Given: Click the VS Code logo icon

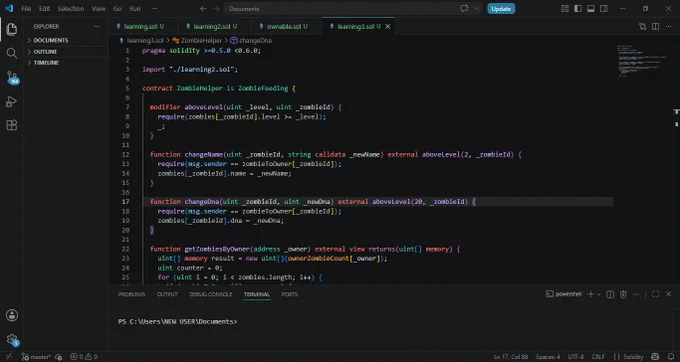Looking at the screenshot, I should [9, 9].
